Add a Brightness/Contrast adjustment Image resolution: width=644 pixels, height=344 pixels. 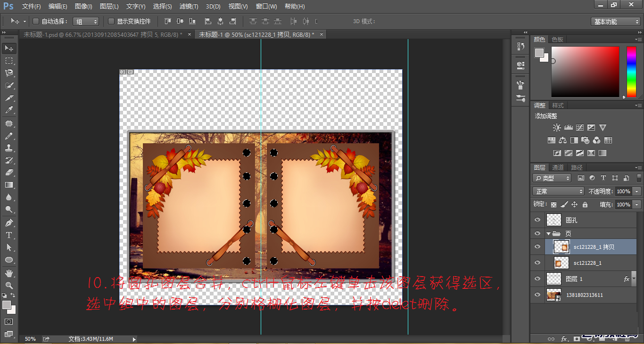tap(557, 128)
